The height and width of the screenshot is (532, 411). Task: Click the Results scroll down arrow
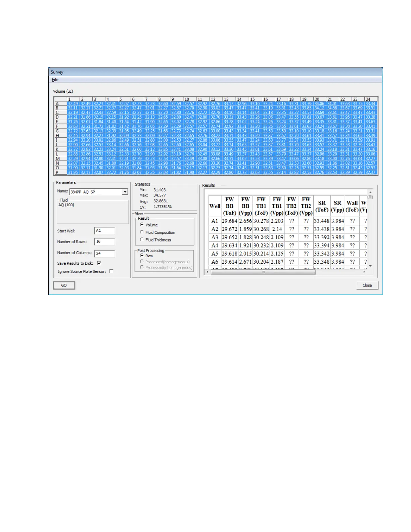tap(371, 266)
